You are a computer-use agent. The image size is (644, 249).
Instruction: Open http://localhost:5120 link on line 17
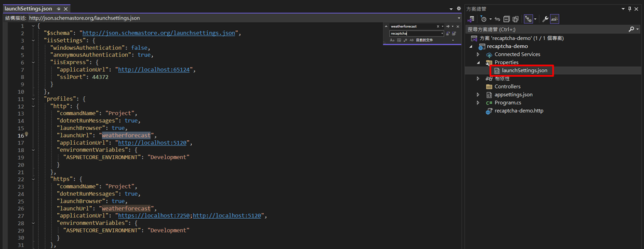[x=152, y=143]
